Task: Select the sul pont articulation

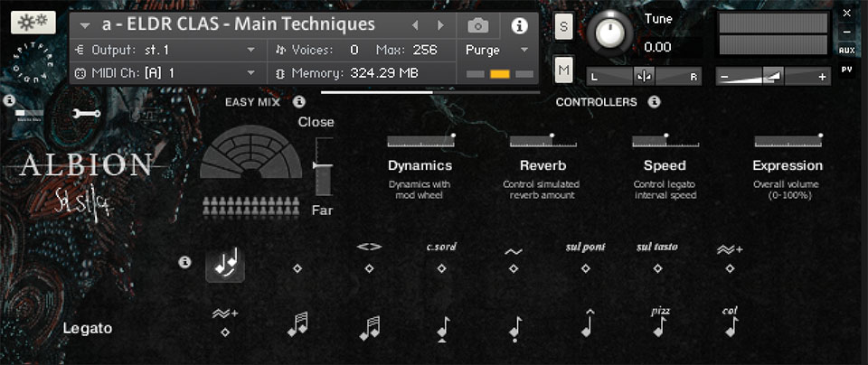Action: point(586,257)
